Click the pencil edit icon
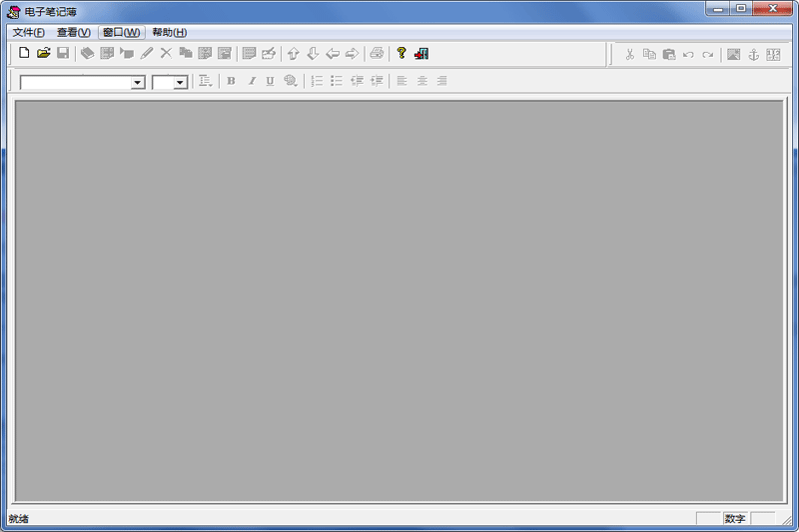This screenshot has height=532, width=799. click(x=147, y=53)
